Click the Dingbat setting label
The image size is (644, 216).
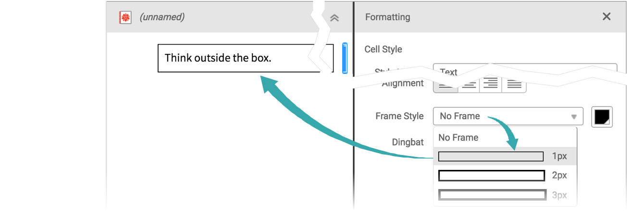click(408, 142)
